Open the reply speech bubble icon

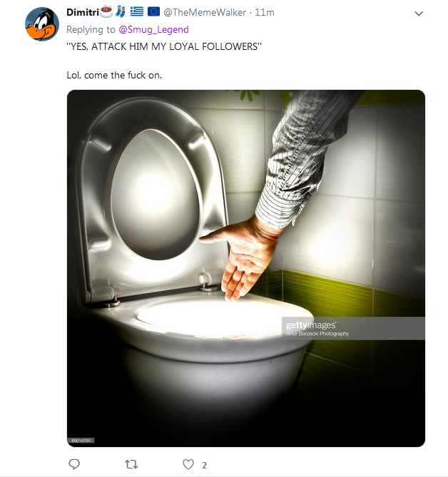[74, 464]
